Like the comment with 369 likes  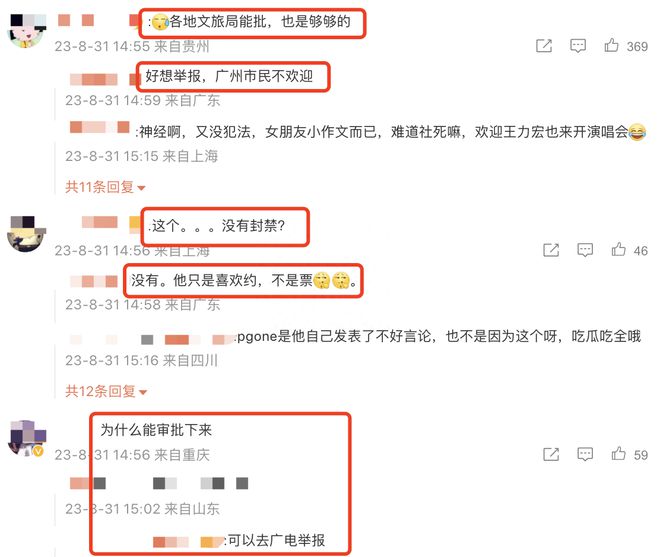611,45
